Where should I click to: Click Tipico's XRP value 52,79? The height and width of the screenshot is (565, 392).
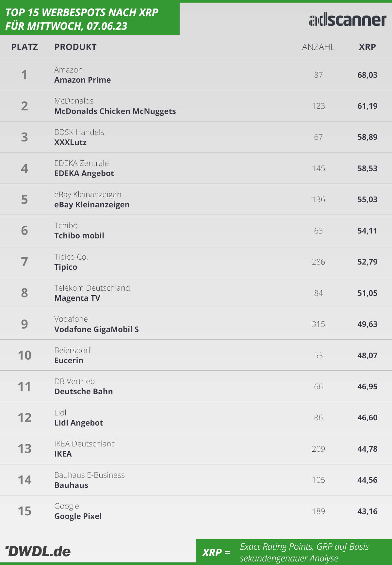click(x=367, y=262)
